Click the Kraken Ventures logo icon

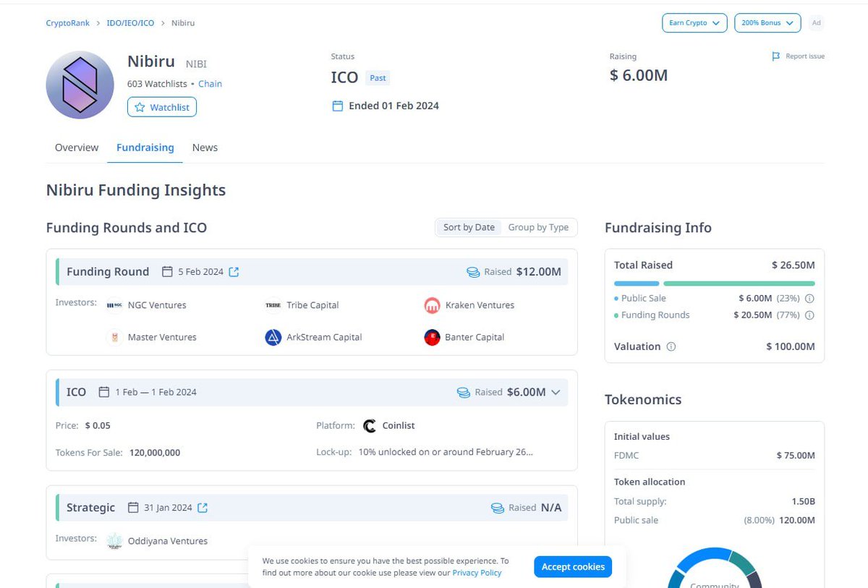[432, 305]
